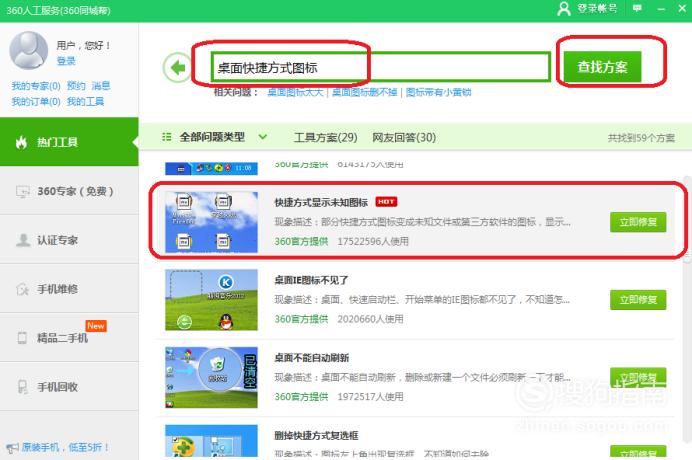692x460 pixels.
Task: Click the results list vertical scrollbar
Action: point(687,309)
